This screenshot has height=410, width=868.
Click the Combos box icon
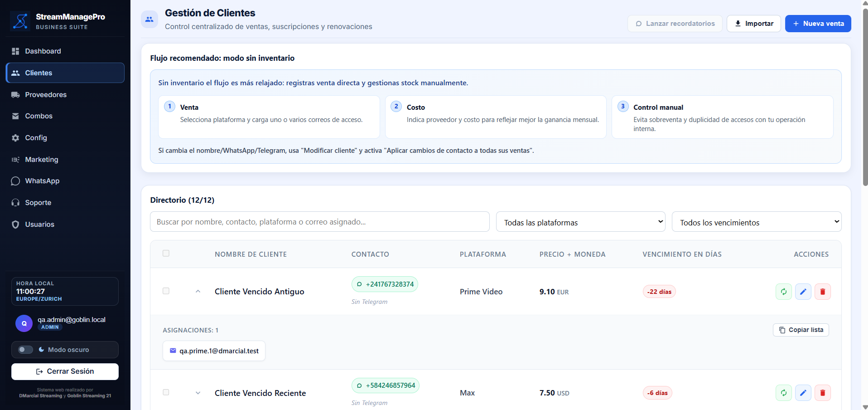coord(15,116)
